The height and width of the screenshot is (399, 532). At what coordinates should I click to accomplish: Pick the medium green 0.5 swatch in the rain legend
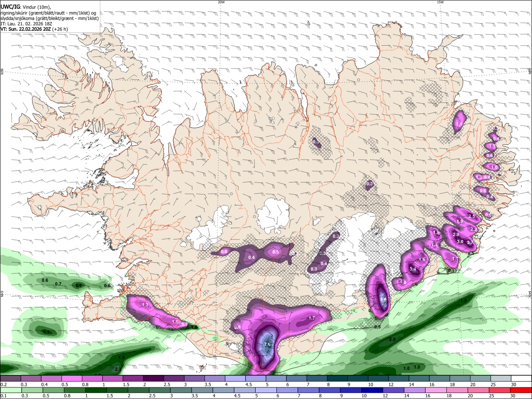[x=53, y=390]
